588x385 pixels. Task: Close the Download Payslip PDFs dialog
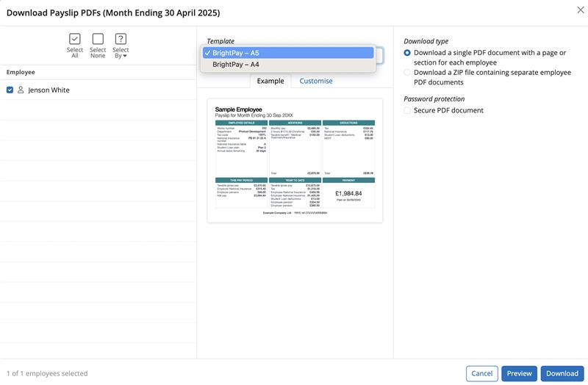pyautogui.click(x=580, y=10)
